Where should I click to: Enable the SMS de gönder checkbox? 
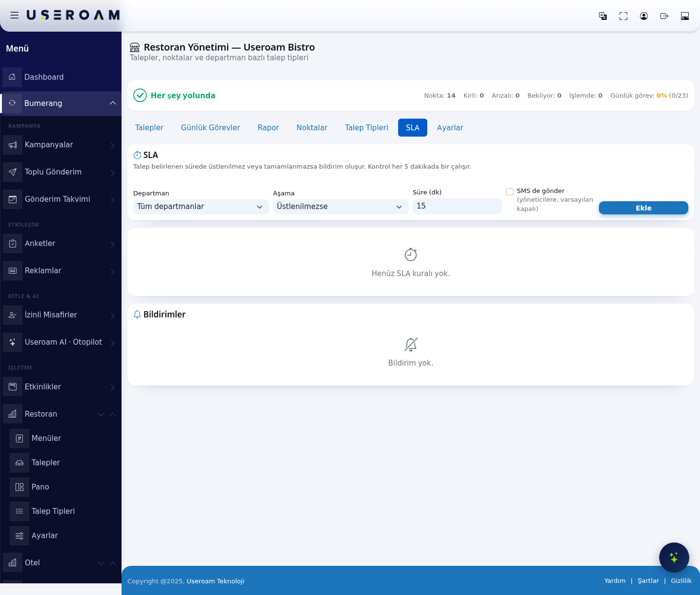[x=509, y=192]
